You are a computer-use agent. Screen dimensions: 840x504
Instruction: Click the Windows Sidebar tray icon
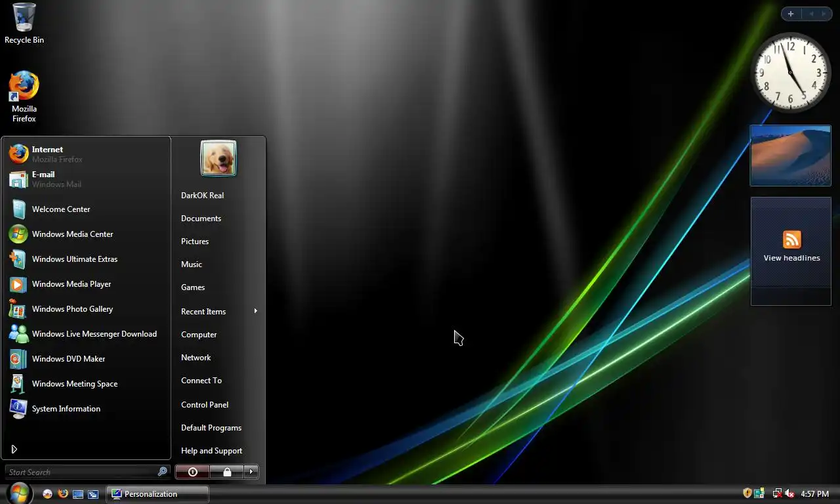click(x=759, y=493)
